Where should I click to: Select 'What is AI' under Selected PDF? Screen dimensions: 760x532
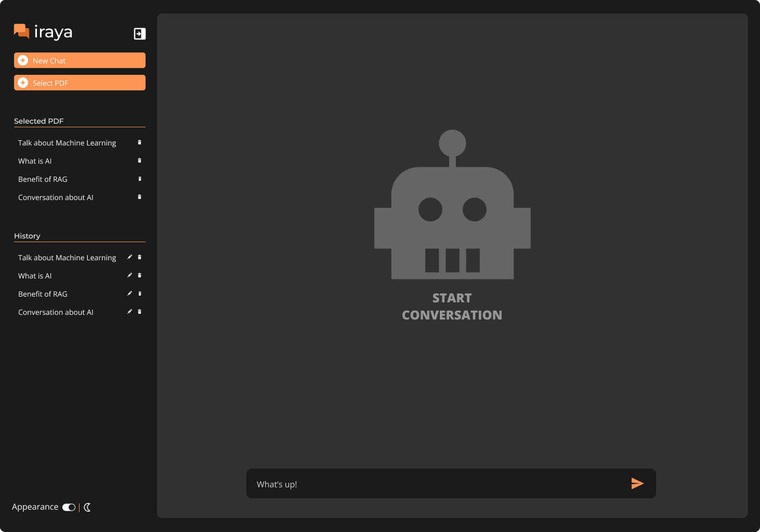click(x=35, y=161)
